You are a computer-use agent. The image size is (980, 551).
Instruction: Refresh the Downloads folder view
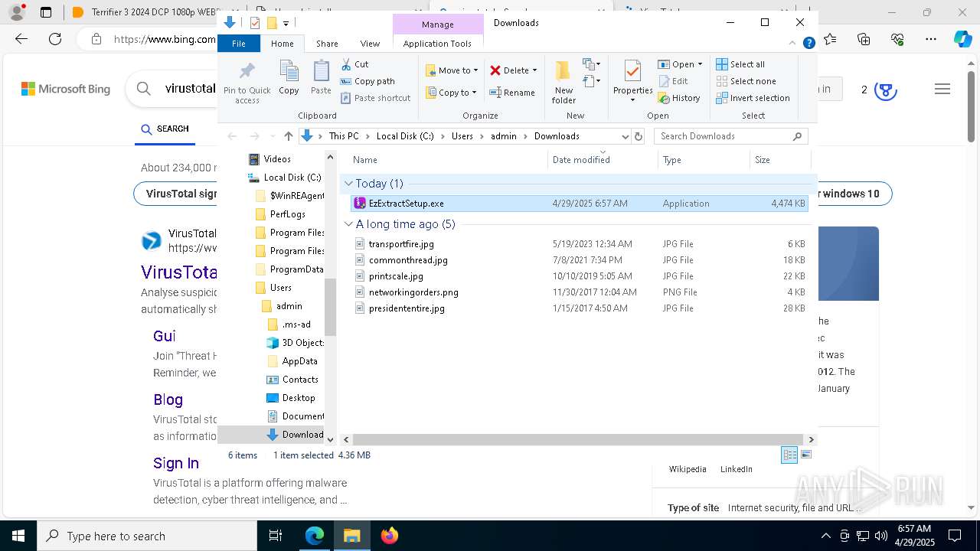click(639, 136)
